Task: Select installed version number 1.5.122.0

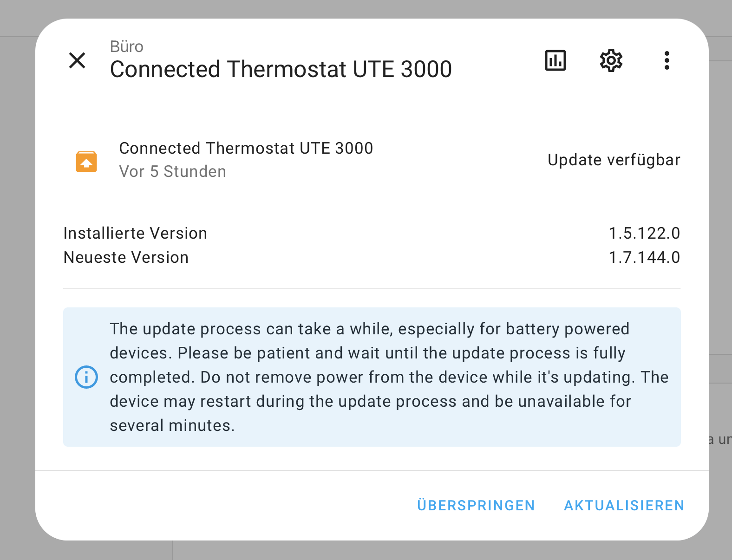Action: 644,233
